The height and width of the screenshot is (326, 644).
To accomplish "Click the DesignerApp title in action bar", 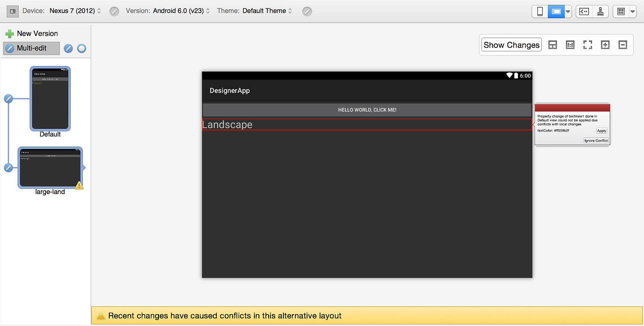I will (230, 91).
